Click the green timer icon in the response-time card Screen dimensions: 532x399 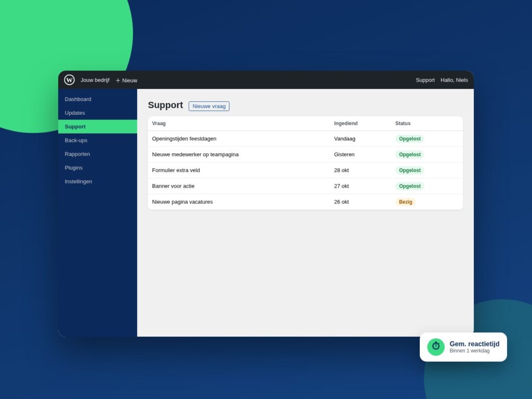click(436, 347)
